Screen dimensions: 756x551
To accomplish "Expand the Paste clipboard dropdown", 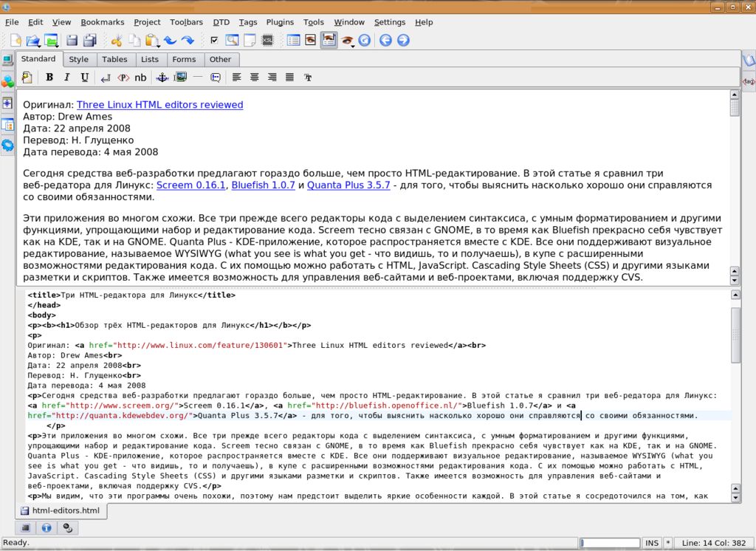I will click(153, 41).
